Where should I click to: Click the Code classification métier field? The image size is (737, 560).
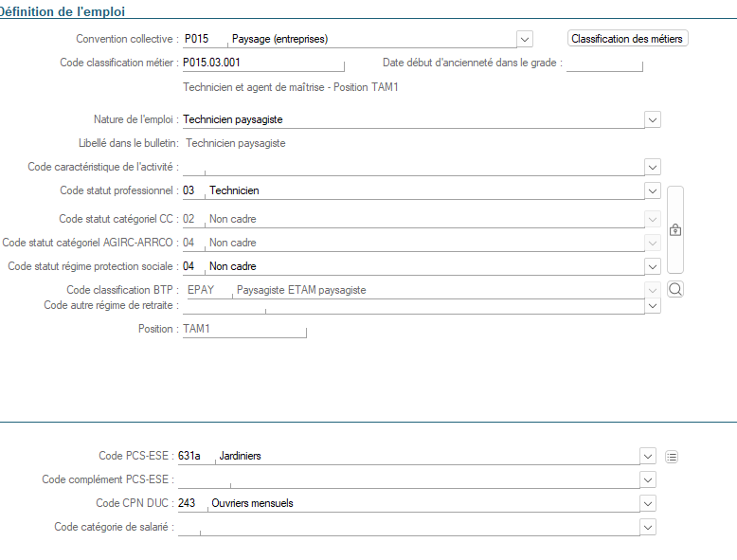tap(263, 63)
